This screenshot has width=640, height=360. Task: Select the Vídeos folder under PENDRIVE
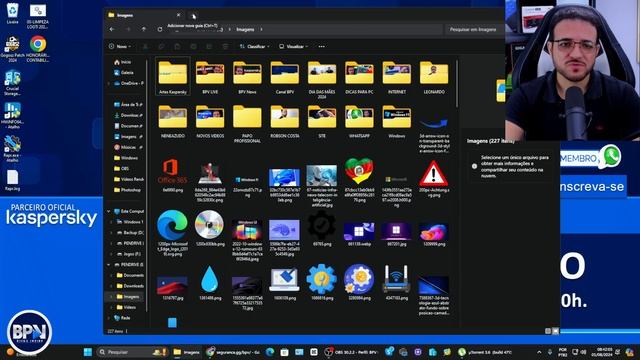pos(127,307)
